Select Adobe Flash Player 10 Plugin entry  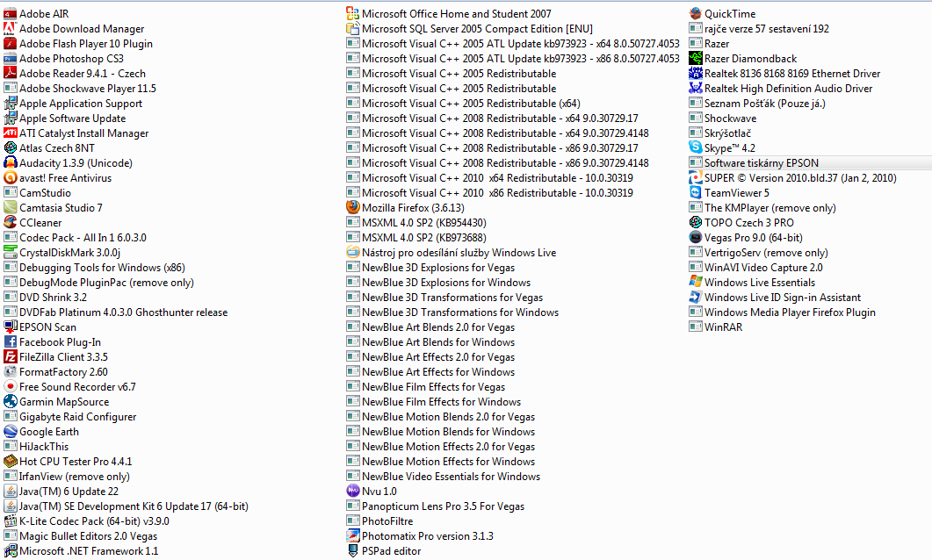pos(78,43)
